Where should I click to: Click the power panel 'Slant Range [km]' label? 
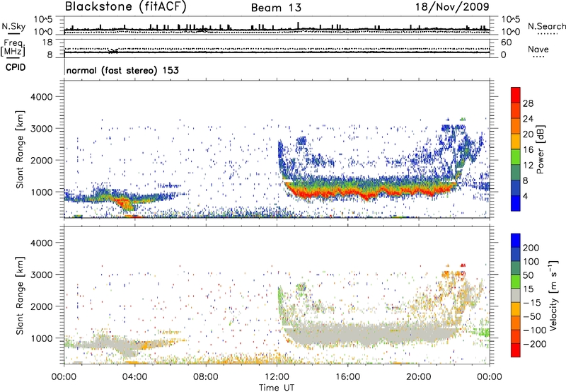coord(20,149)
